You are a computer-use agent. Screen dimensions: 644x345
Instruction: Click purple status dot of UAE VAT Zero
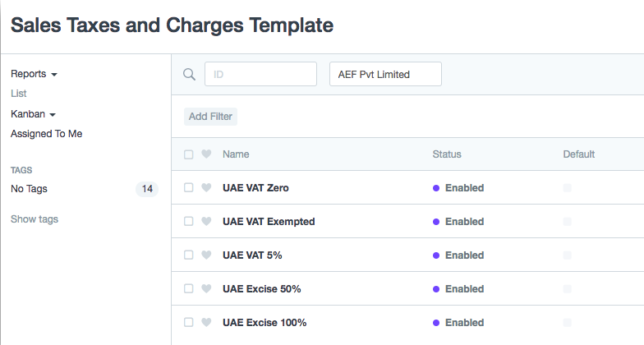[436, 188]
